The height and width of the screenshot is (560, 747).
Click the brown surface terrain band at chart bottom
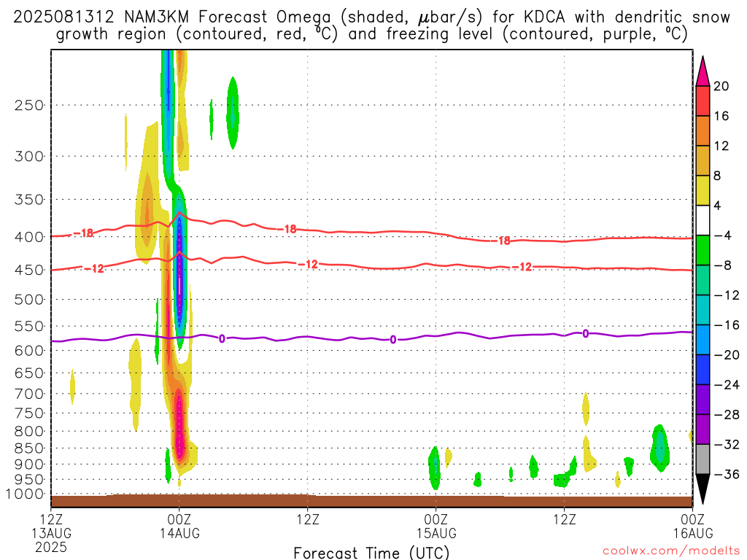pyautogui.click(x=371, y=501)
